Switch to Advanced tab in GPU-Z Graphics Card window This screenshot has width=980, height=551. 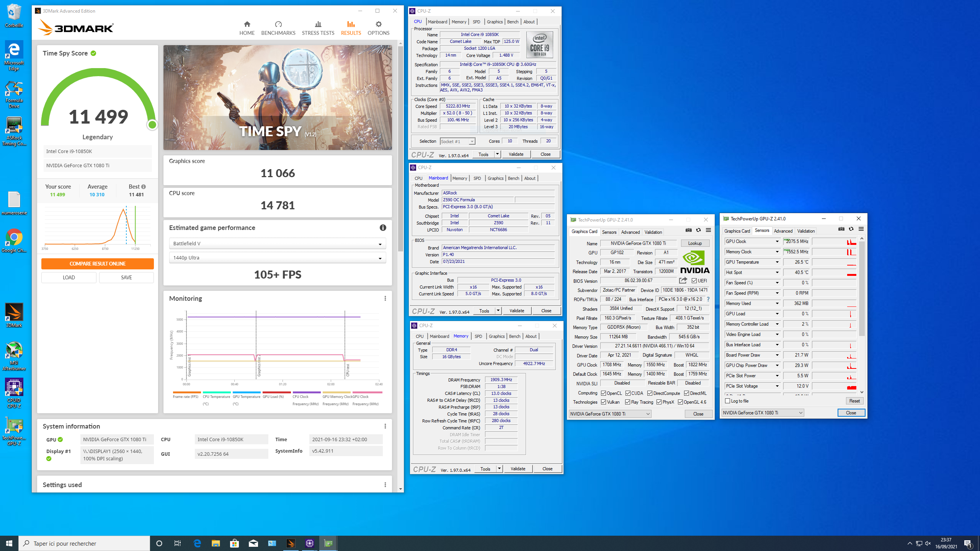(630, 232)
